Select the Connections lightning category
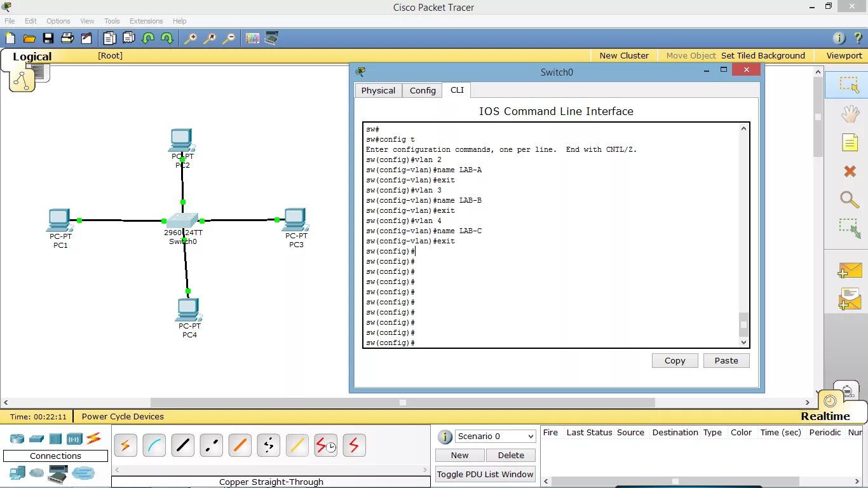Image resolution: width=868 pixels, height=488 pixels. pyautogui.click(x=93, y=438)
